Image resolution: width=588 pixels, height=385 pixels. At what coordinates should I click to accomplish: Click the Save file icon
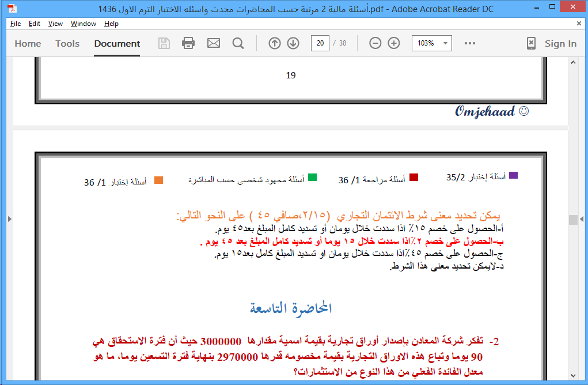164,43
